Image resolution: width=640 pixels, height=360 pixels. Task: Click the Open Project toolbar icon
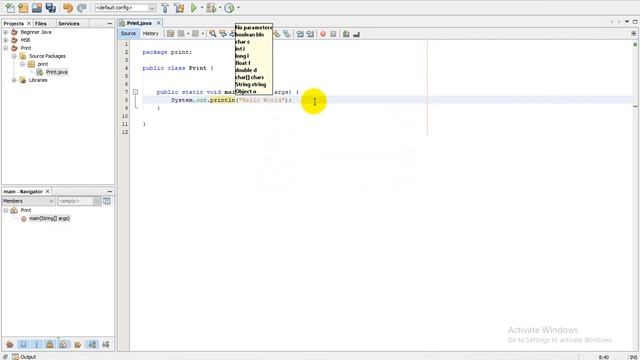[37, 7]
